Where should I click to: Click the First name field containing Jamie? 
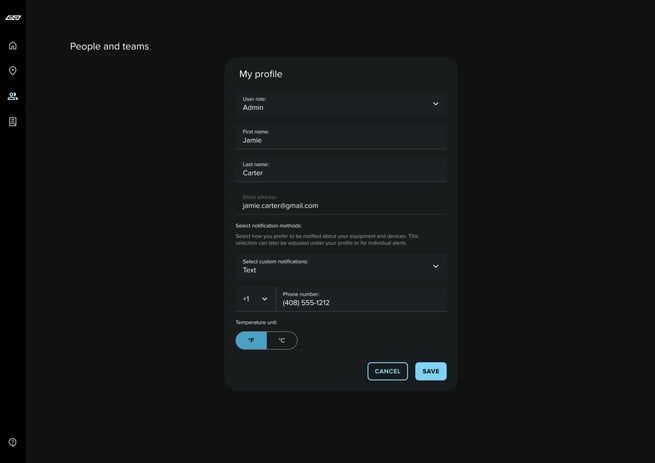tap(340, 137)
